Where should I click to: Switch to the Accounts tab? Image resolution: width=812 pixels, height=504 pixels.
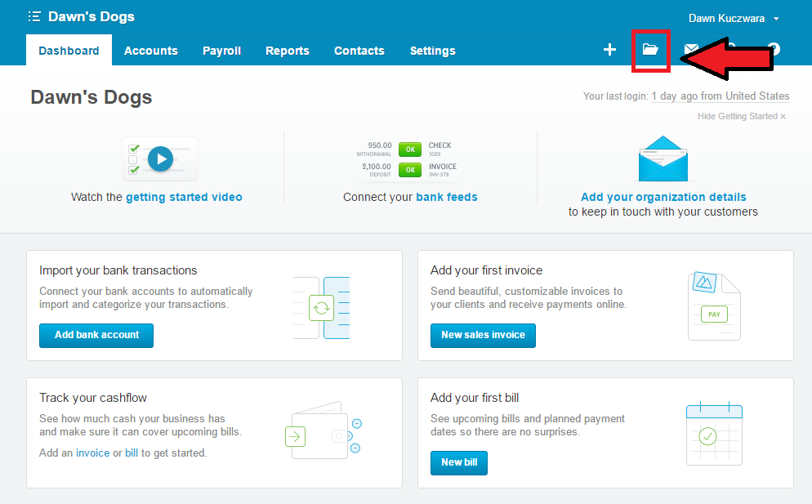[150, 51]
